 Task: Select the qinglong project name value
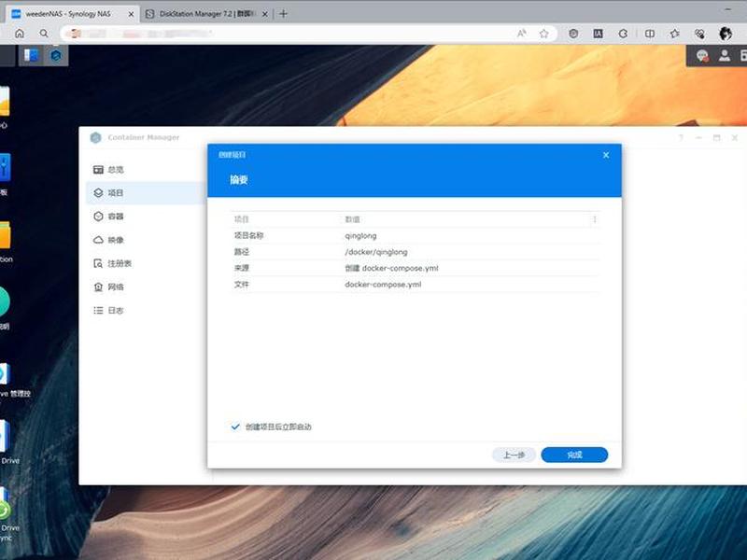click(x=360, y=236)
